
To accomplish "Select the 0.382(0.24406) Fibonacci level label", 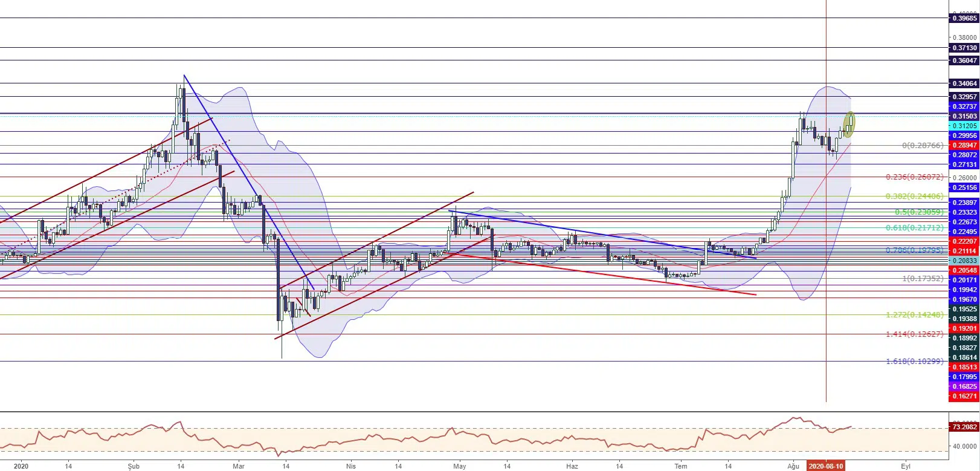I will 914,197.
